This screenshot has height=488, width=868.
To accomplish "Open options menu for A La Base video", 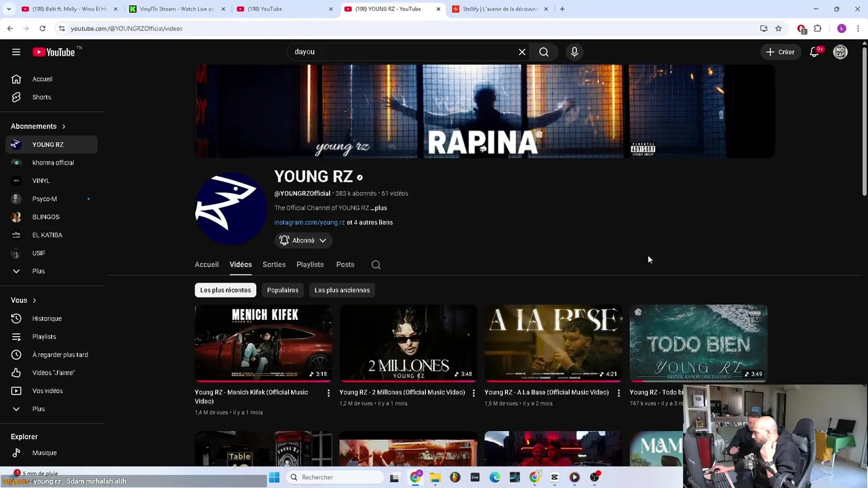I will (618, 393).
